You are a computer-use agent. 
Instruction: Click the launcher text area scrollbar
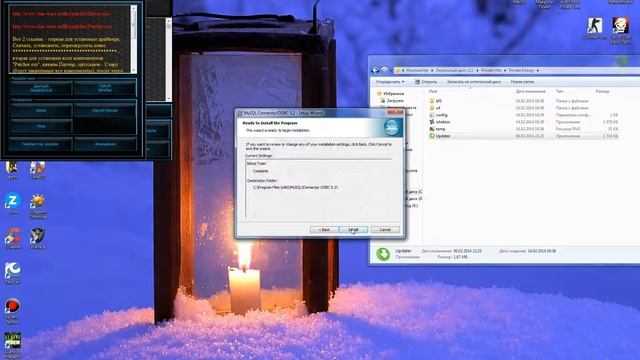(x=133, y=39)
